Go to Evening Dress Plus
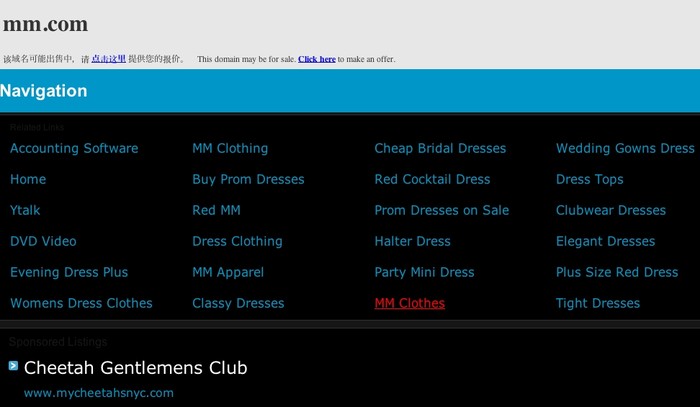Image resolution: width=700 pixels, height=407 pixels. [x=69, y=272]
